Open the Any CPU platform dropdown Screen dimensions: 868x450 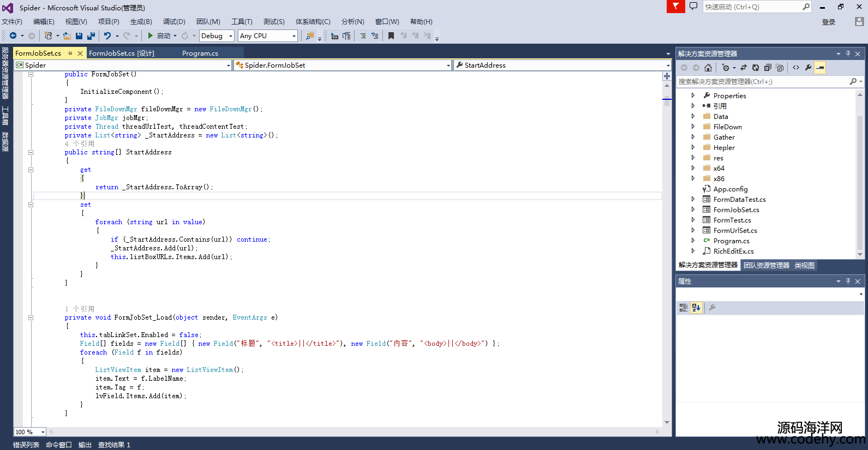(268, 36)
